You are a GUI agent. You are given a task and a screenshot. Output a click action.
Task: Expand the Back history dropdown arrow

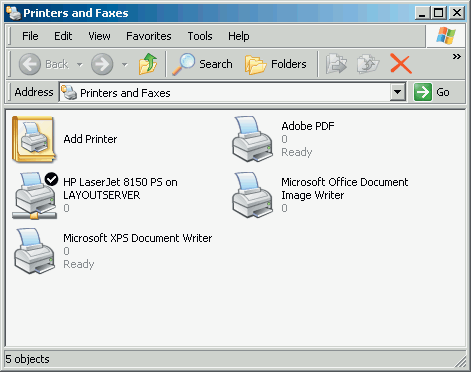(x=80, y=64)
